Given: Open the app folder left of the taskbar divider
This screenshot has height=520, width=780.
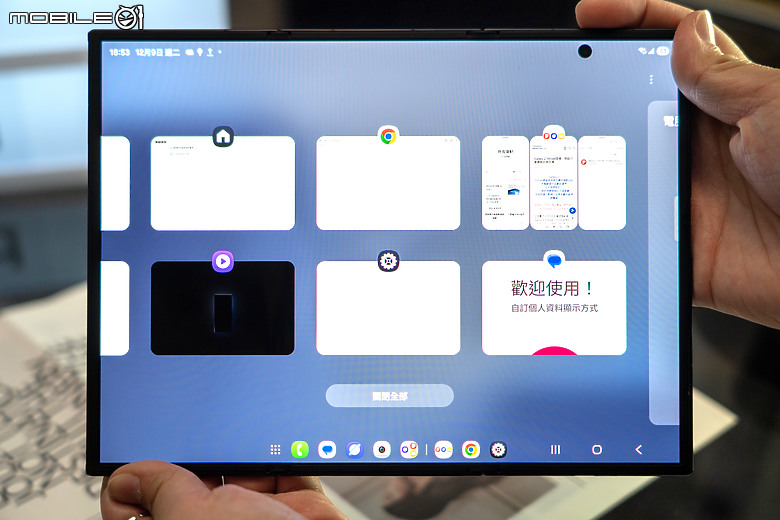Looking at the screenshot, I should click(409, 450).
